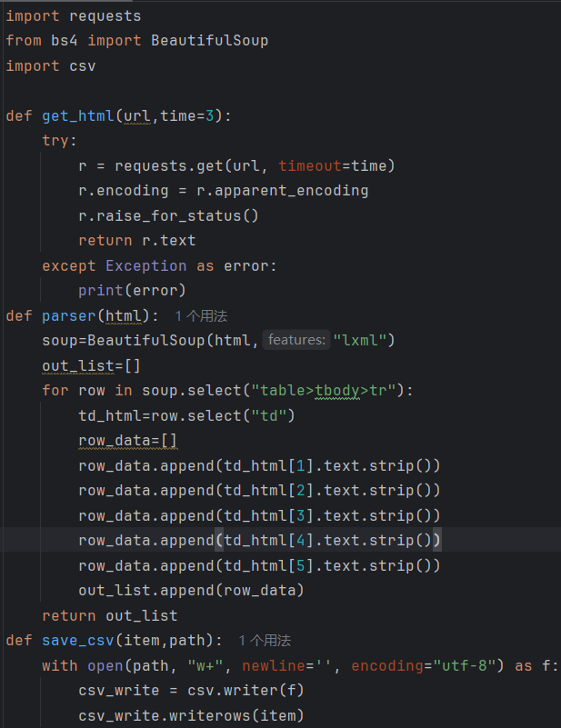Viewport: 561px width, 728px height.
Task: Click the newline='' argument
Action: 287,666
